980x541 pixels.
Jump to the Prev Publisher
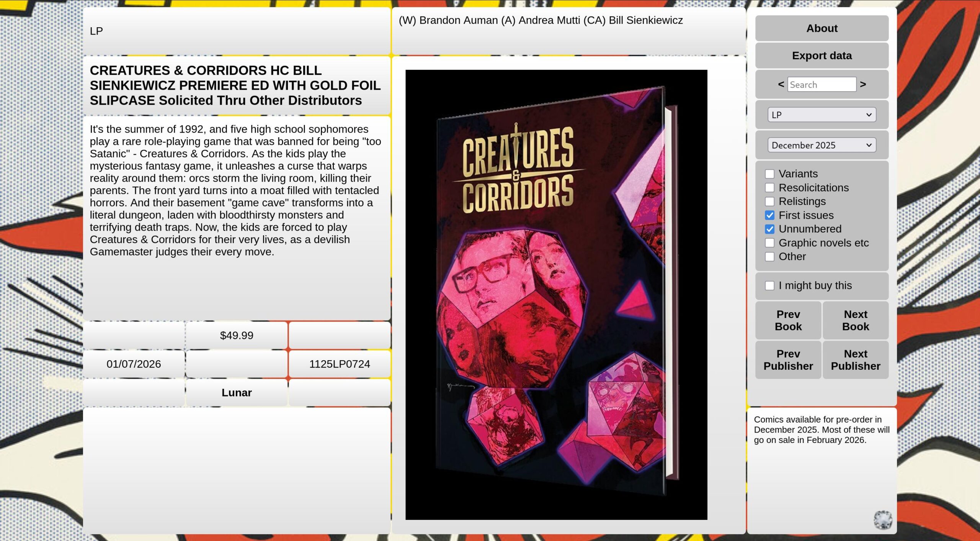[x=788, y=360]
